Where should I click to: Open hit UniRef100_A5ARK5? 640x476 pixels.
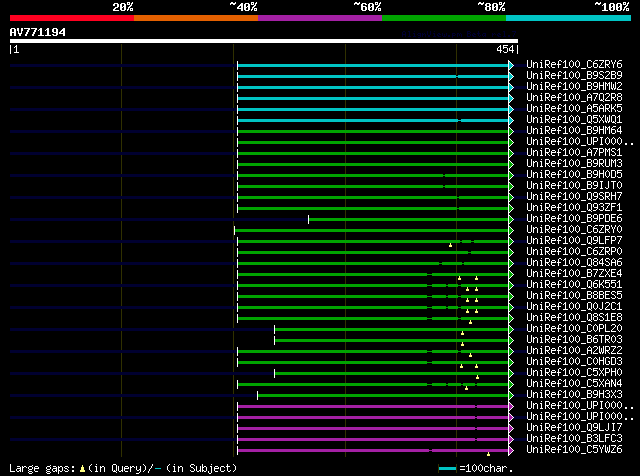point(574,109)
